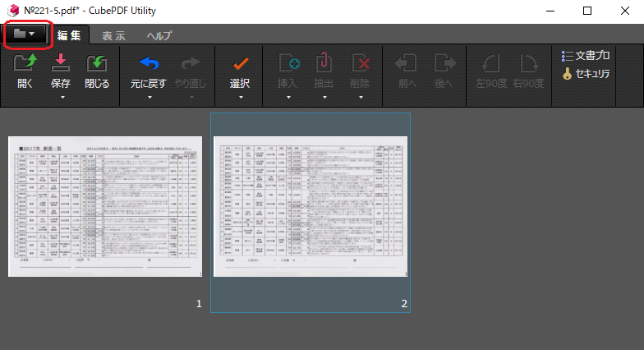Click the 開く open-file icon
This screenshot has height=354, width=644.
pyautogui.click(x=25, y=63)
